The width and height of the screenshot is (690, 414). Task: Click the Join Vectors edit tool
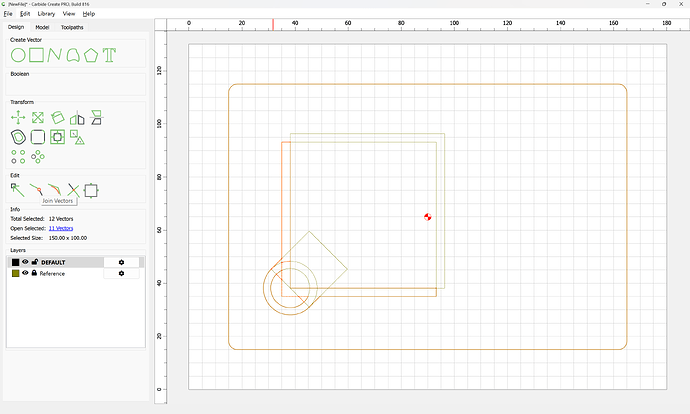click(x=36, y=190)
